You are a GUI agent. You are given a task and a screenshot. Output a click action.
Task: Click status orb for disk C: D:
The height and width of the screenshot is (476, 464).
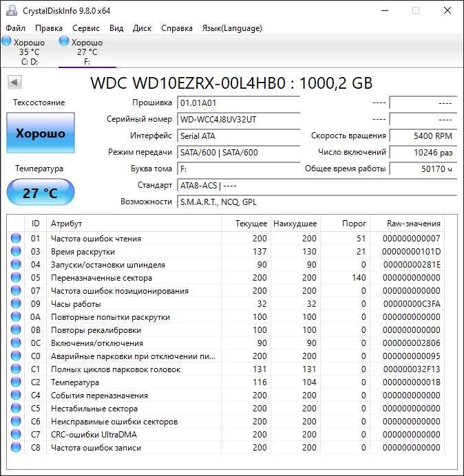6,41
